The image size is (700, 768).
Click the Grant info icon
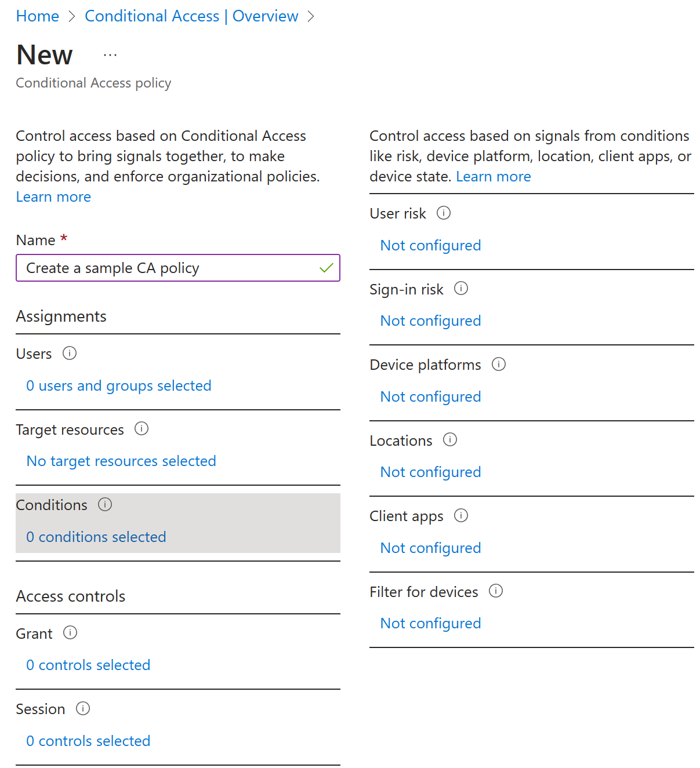click(70, 633)
